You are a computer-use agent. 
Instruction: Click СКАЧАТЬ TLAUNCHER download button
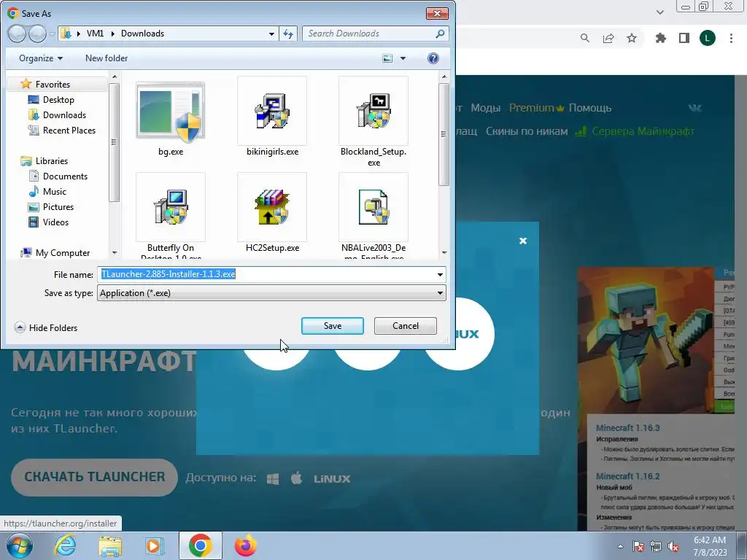(x=94, y=477)
